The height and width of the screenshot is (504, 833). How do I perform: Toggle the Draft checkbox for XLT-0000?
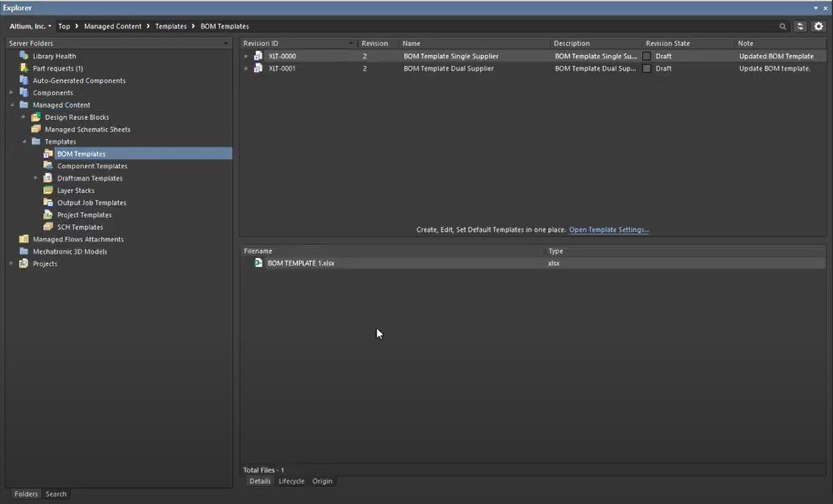(x=647, y=56)
